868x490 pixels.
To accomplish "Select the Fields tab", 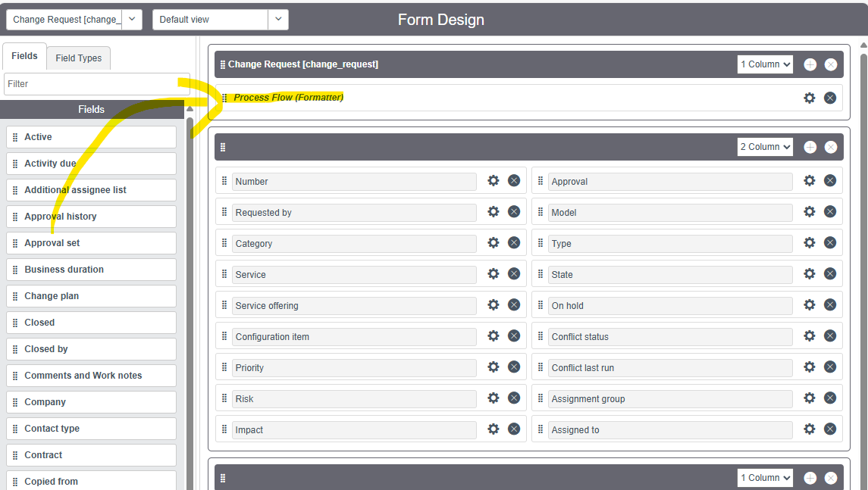I will [x=24, y=55].
